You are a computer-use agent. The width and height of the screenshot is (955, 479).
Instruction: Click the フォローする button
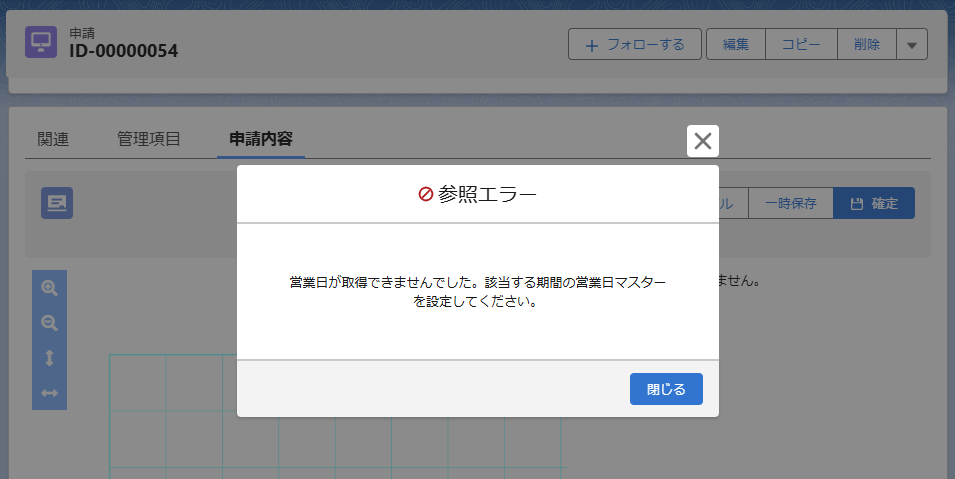click(x=635, y=44)
